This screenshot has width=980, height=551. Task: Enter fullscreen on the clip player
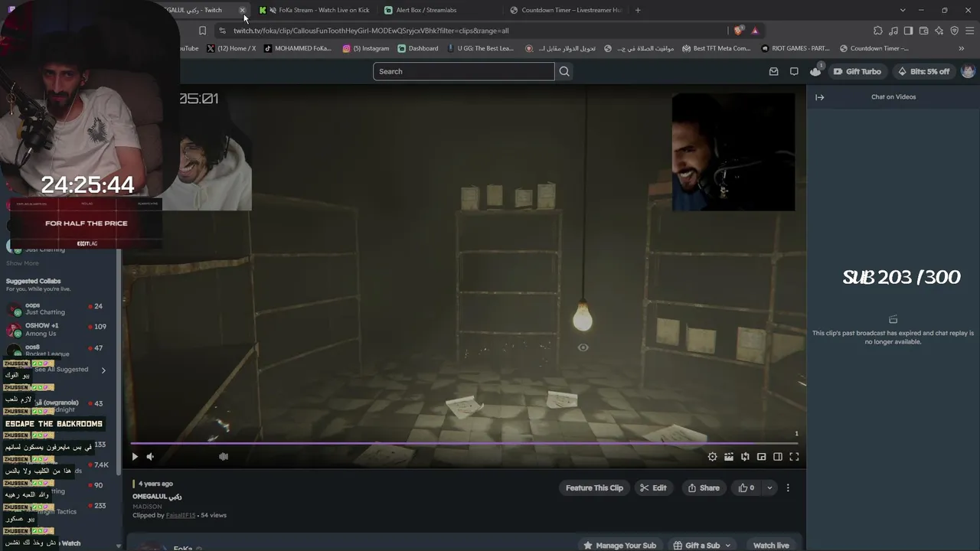(794, 457)
